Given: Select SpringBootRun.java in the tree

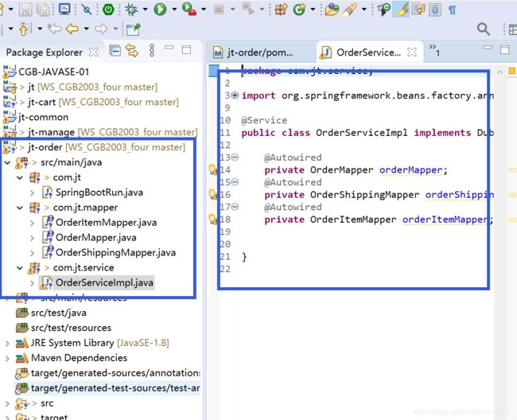Looking at the screenshot, I should tap(99, 192).
